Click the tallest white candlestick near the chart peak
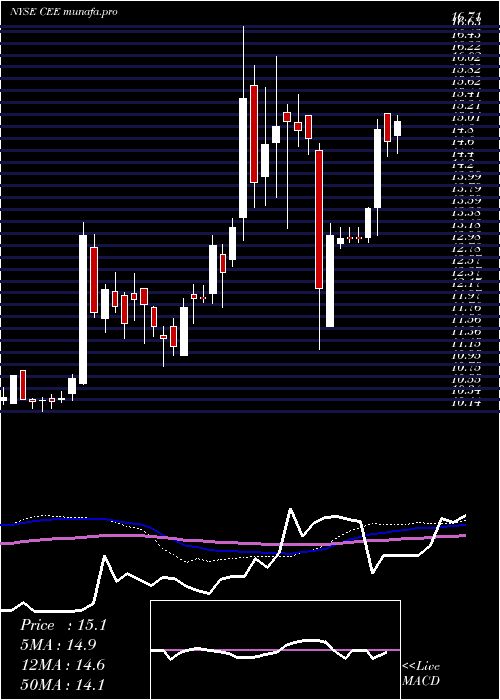The image size is (500, 700). tap(243, 133)
